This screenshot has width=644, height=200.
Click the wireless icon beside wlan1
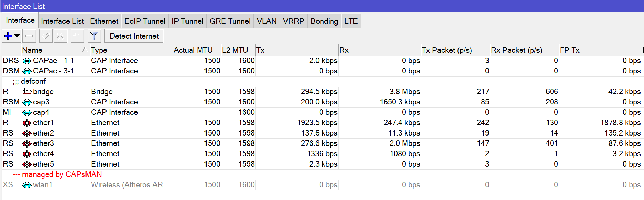(x=27, y=184)
